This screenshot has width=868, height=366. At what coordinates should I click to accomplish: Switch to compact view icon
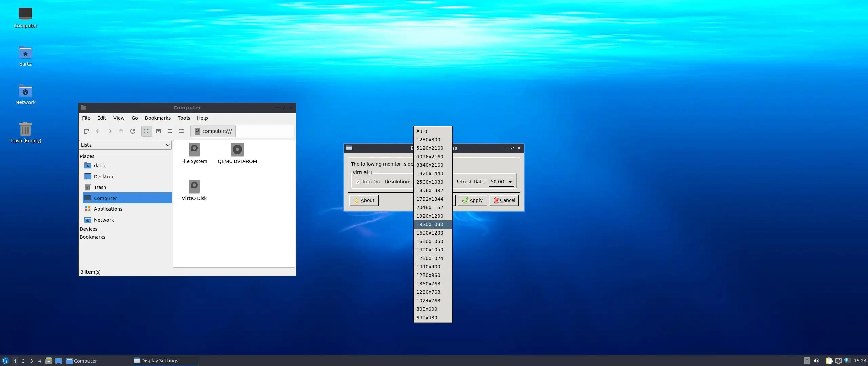tap(170, 131)
